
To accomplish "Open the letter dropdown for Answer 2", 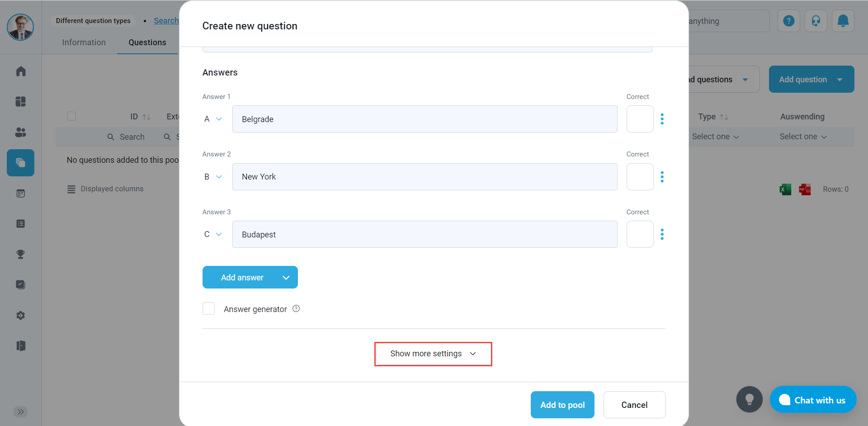I will (213, 177).
